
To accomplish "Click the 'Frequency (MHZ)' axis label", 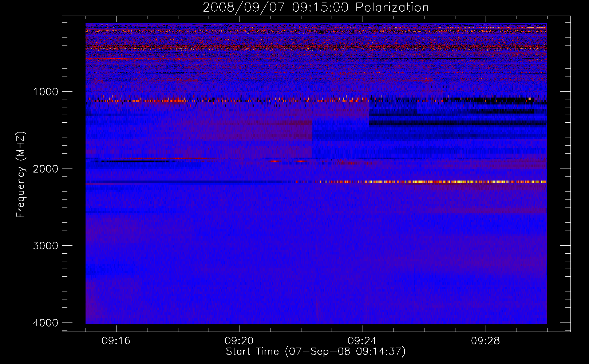I will 21,175.
